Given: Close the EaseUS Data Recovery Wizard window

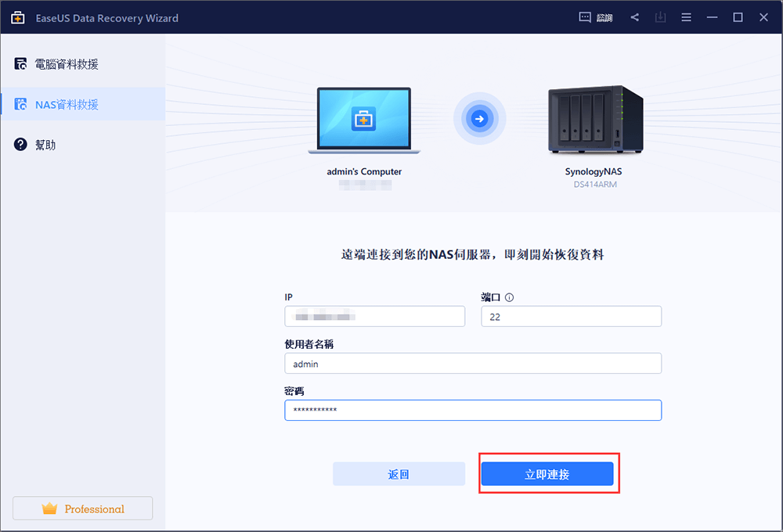Looking at the screenshot, I should pos(763,17).
